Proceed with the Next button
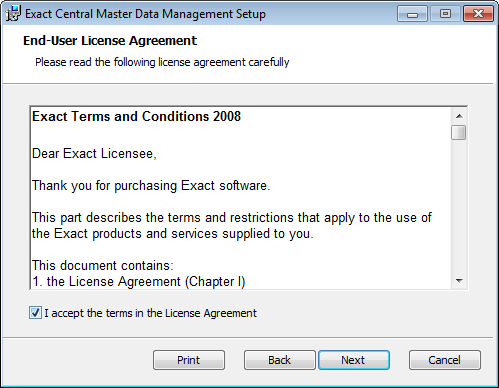The image size is (499, 388). 354,360
